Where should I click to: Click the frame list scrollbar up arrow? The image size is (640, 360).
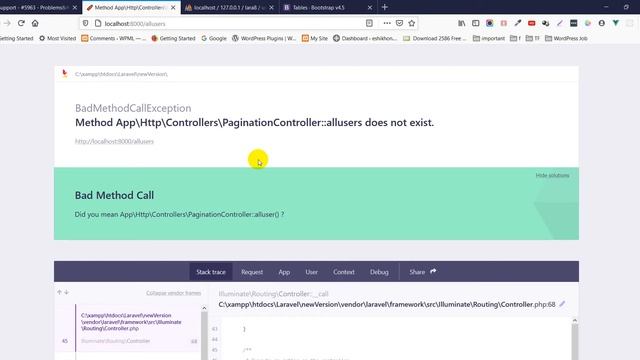tap(204, 309)
